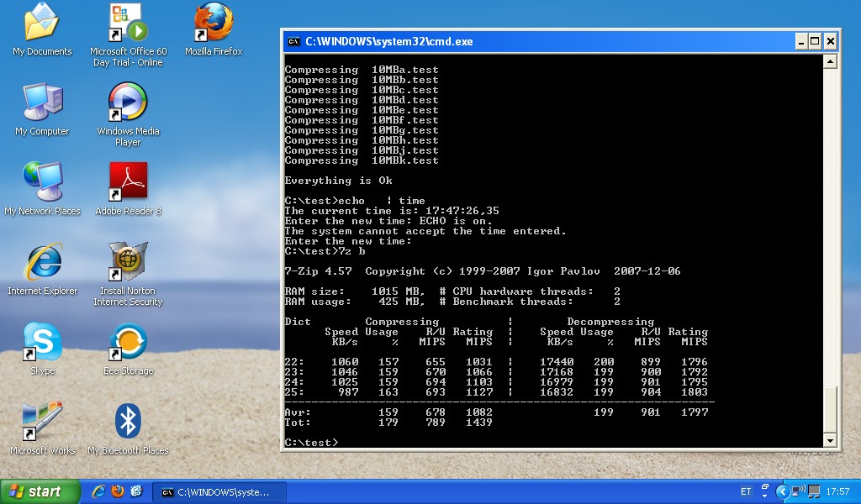
Task: Click the '7-Zip 4.57 Copyright' version line
Action: tap(482, 271)
